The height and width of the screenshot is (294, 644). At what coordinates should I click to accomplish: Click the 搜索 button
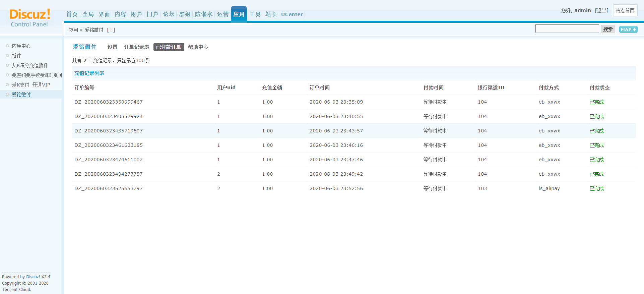point(608,29)
